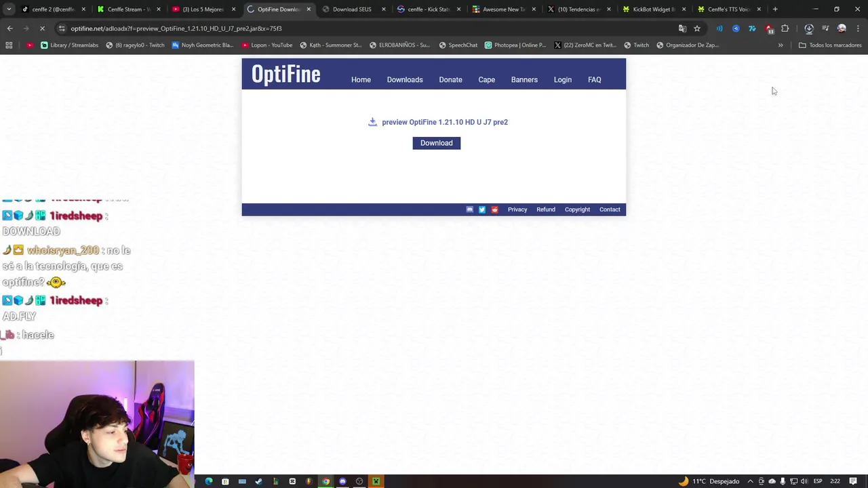This screenshot has width=868, height=488.
Task: Open the Discord icon in OptiFine footer
Action: pyautogui.click(x=469, y=209)
